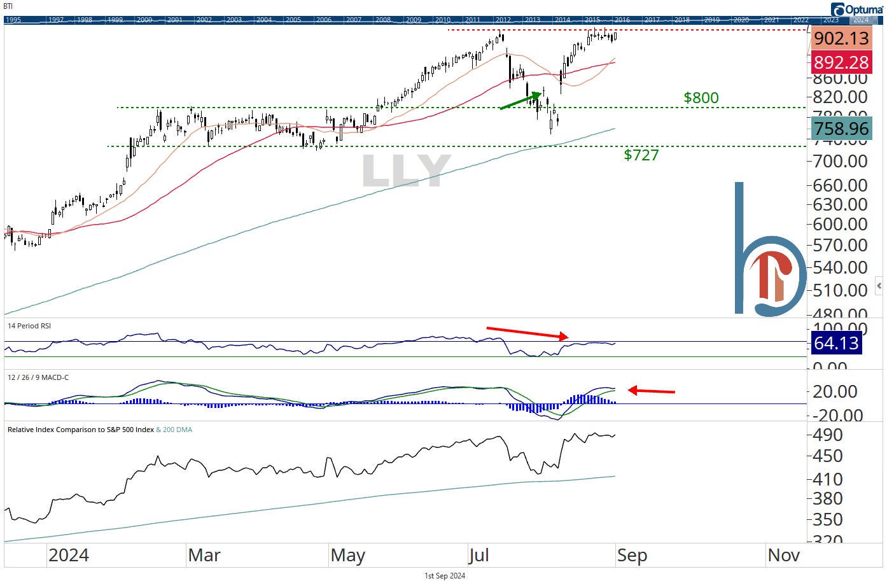Jump to 2008 in the year navigator

pos(383,20)
